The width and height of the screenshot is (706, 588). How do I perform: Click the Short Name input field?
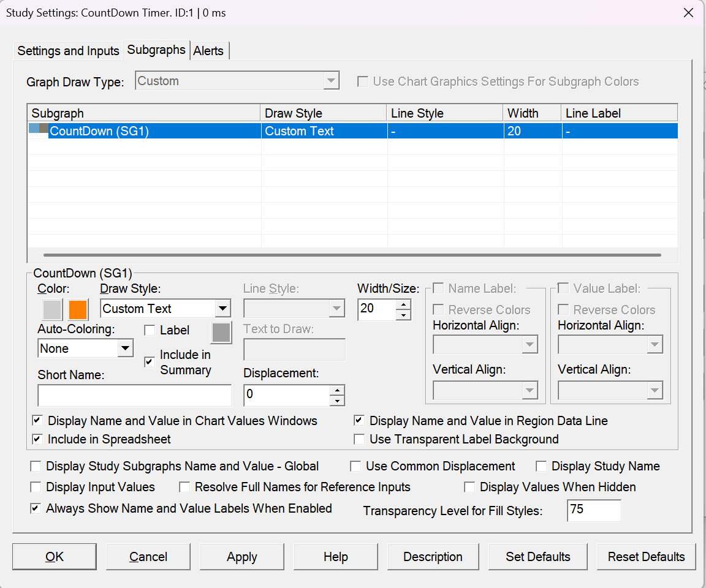135,395
